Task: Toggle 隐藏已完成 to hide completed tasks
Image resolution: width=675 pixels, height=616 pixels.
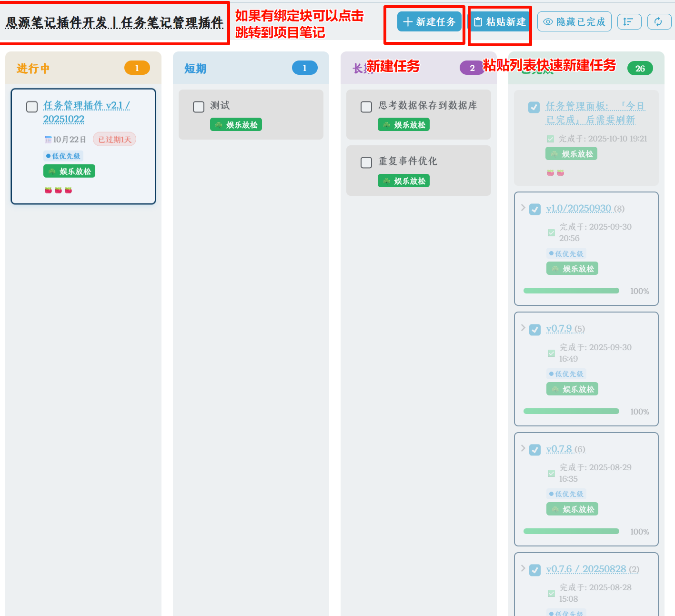Action: (x=574, y=22)
